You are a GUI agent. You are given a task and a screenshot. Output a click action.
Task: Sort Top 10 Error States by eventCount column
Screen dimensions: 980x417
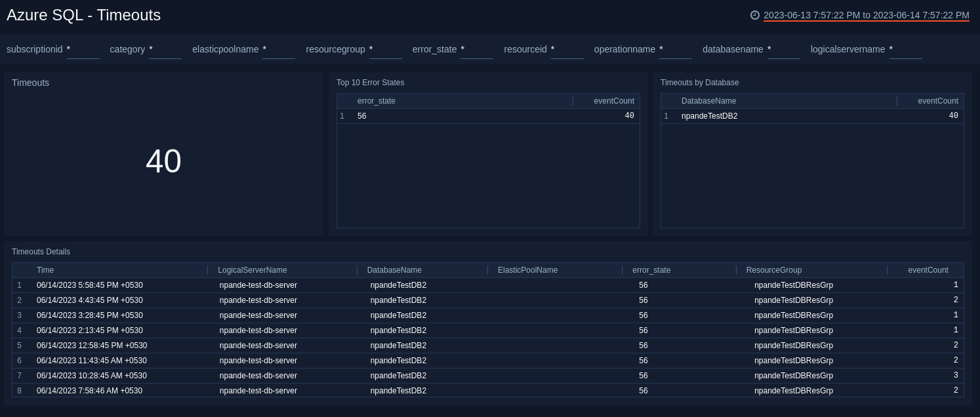pos(614,101)
